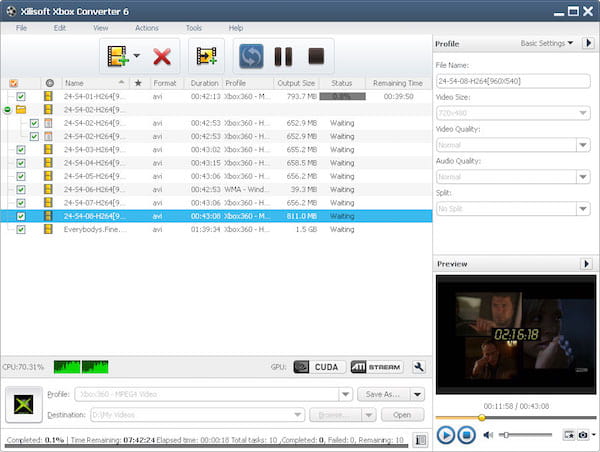Click the preview clip icon beside camera
600x452 pixels.
click(x=569, y=435)
